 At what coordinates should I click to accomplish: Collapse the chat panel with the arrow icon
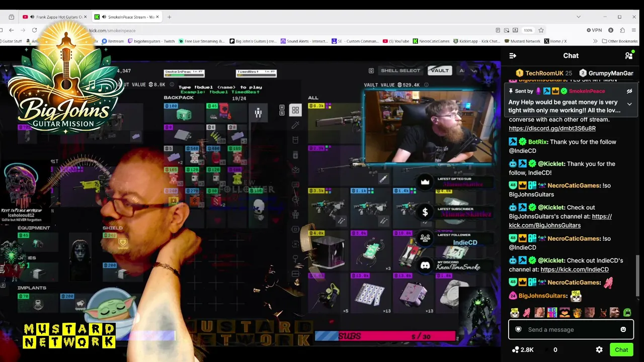513,56
